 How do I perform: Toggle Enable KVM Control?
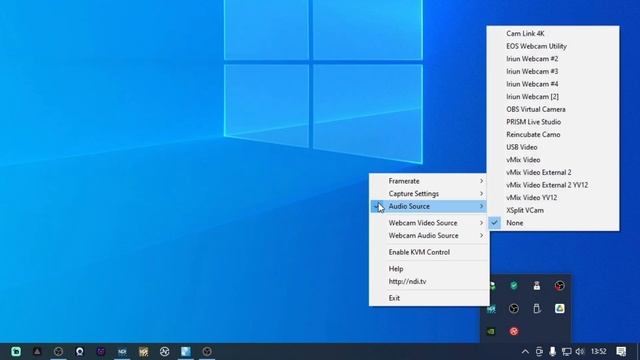pos(429,252)
